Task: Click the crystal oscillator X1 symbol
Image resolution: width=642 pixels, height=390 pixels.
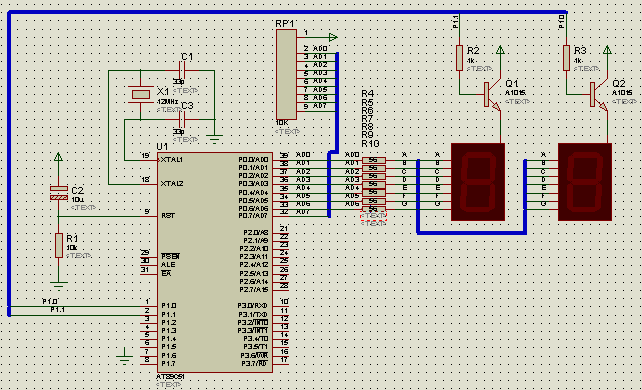Action: click(140, 95)
